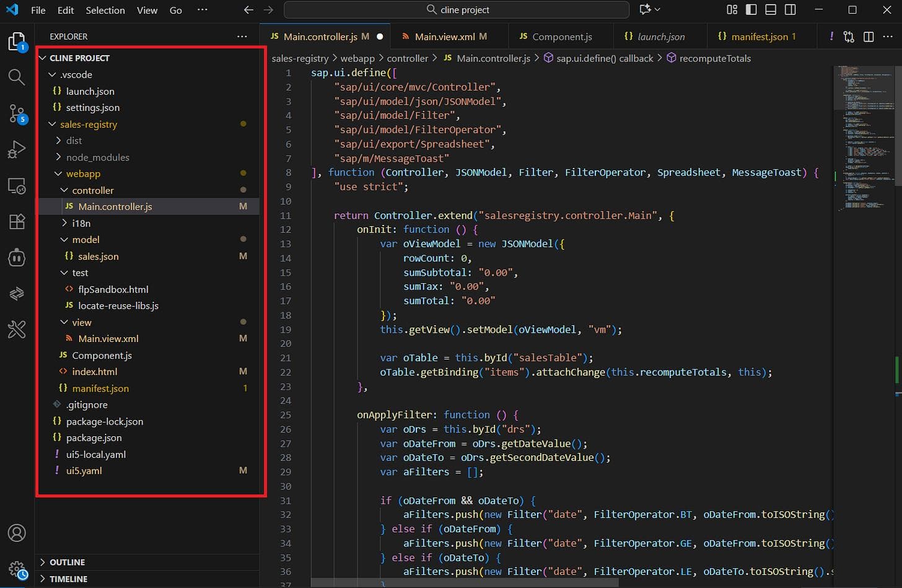Click the split editor right icon
Image resolution: width=902 pixels, height=588 pixels.
(x=869, y=37)
